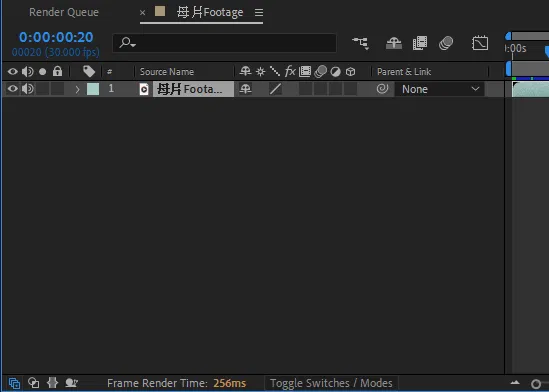Click the Shy switch column header

click(245, 72)
